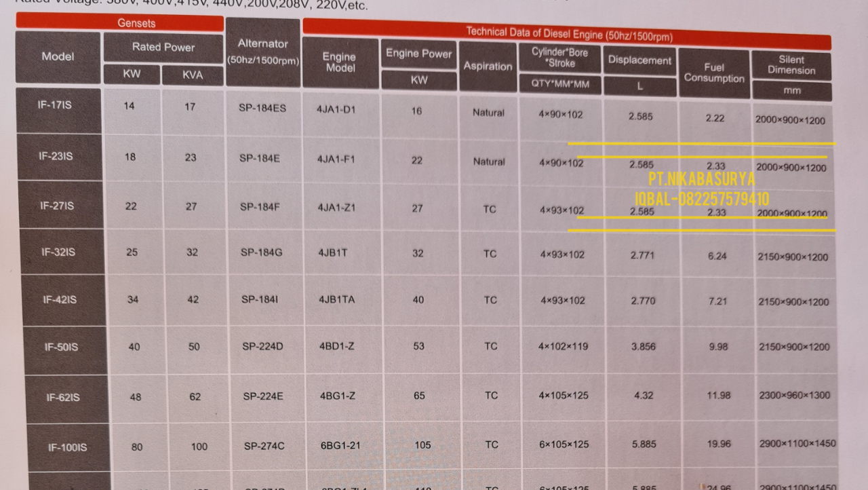Click rated KVA value 100

pos(199,447)
